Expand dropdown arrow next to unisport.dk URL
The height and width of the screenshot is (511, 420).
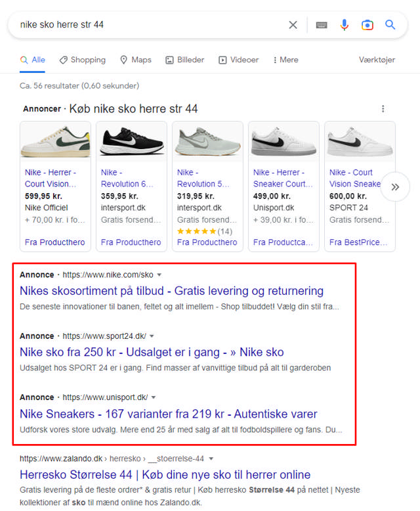pos(154,397)
